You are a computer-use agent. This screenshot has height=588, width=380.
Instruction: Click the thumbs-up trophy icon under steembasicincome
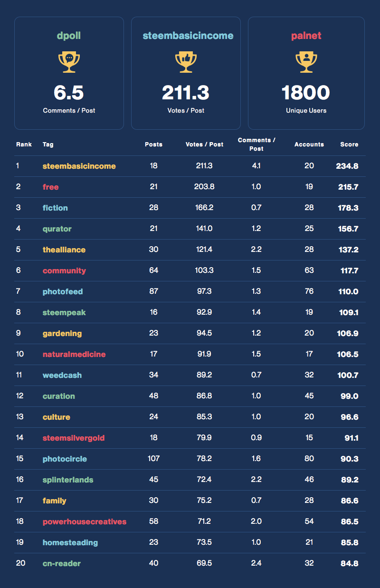coord(186,62)
